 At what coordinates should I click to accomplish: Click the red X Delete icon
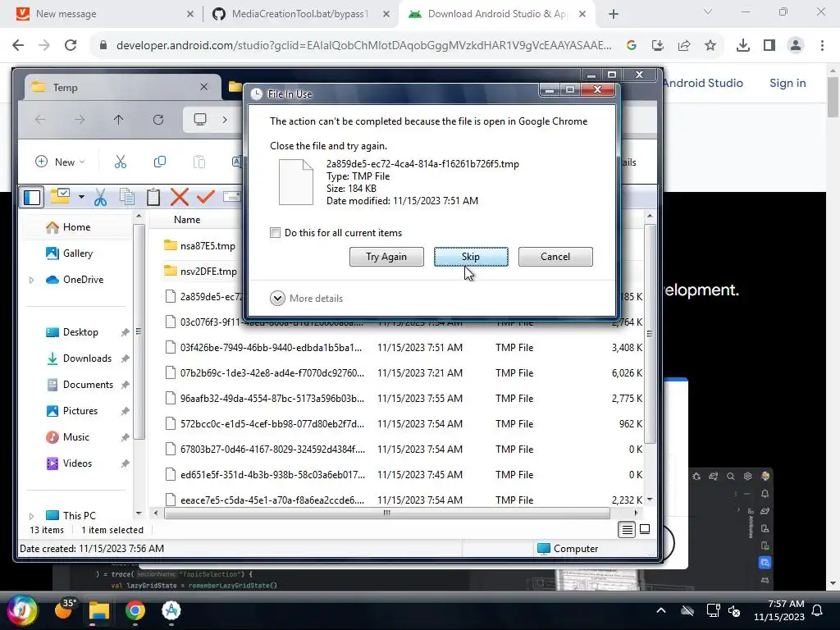coord(180,197)
